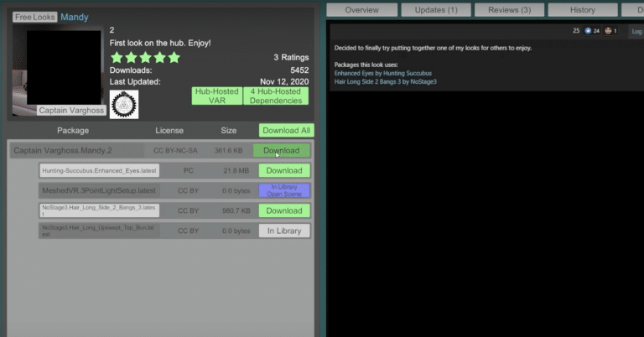
Task: Click In Library button for Hair_Long_Upswept_Top_Bun
Action: pyautogui.click(x=284, y=231)
